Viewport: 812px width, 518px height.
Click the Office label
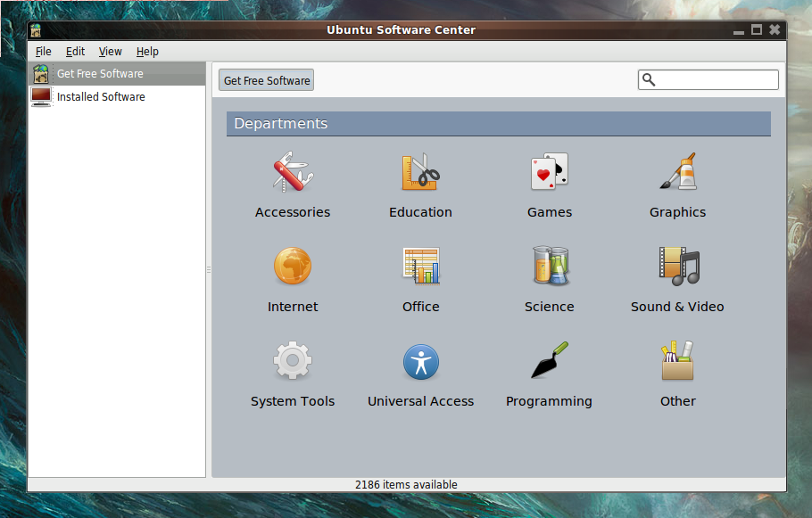click(421, 307)
